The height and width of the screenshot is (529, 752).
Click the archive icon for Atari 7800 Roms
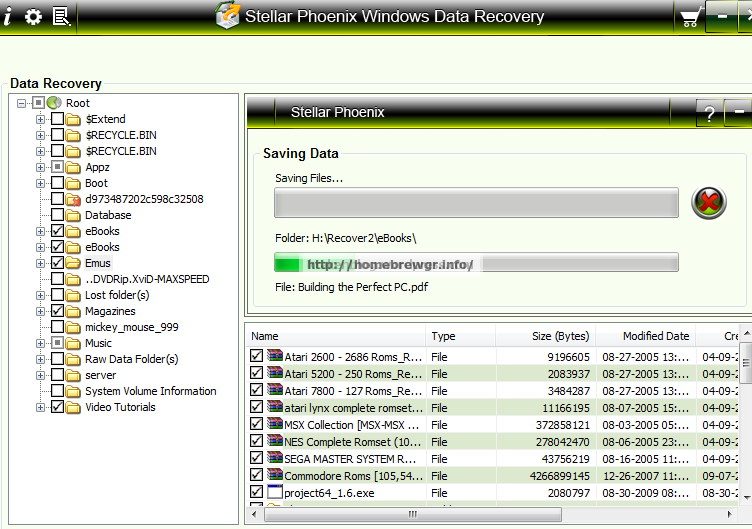pyautogui.click(x=275, y=389)
